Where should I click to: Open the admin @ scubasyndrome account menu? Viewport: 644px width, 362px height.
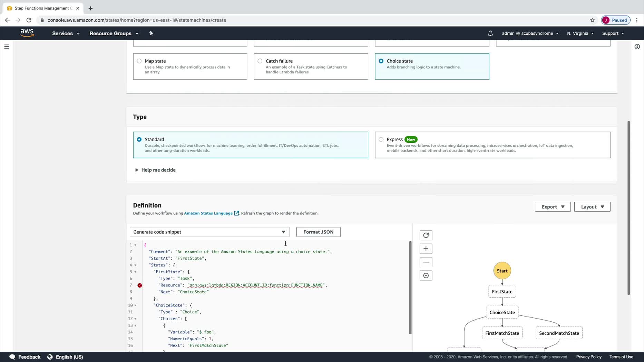point(530,33)
